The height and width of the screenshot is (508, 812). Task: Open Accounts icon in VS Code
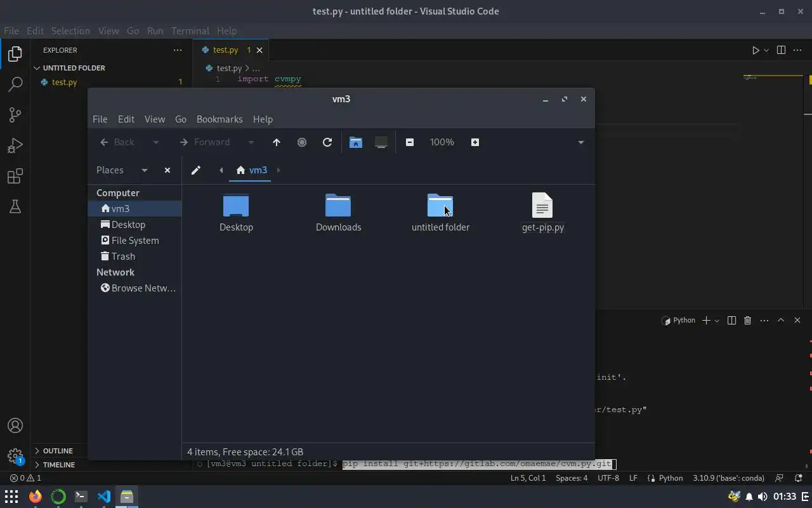(x=15, y=425)
